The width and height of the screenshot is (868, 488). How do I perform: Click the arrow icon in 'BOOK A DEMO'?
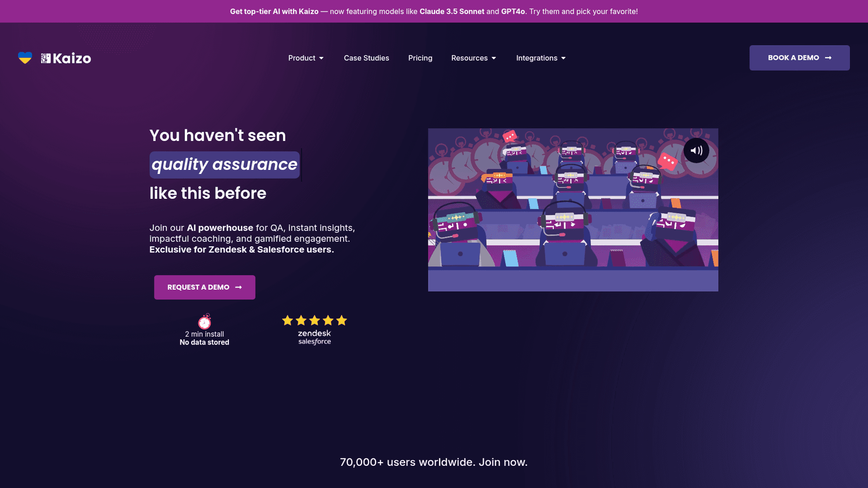click(x=828, y=58)
